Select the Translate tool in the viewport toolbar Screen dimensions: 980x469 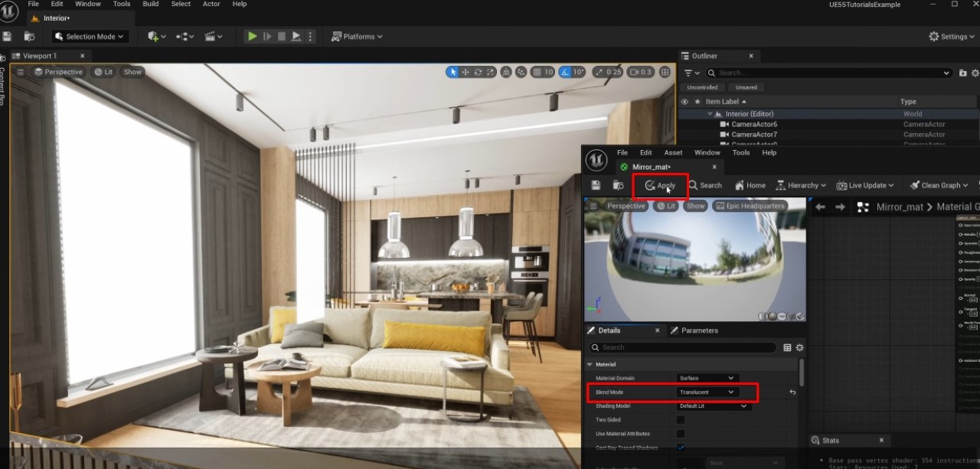[465, 72]
